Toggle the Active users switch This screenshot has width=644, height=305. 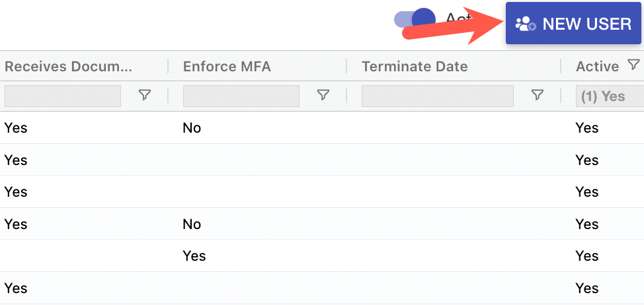[415, 19]
